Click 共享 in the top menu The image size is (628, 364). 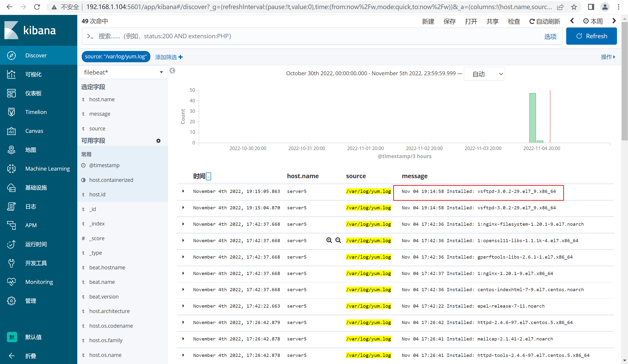point(492,21)
